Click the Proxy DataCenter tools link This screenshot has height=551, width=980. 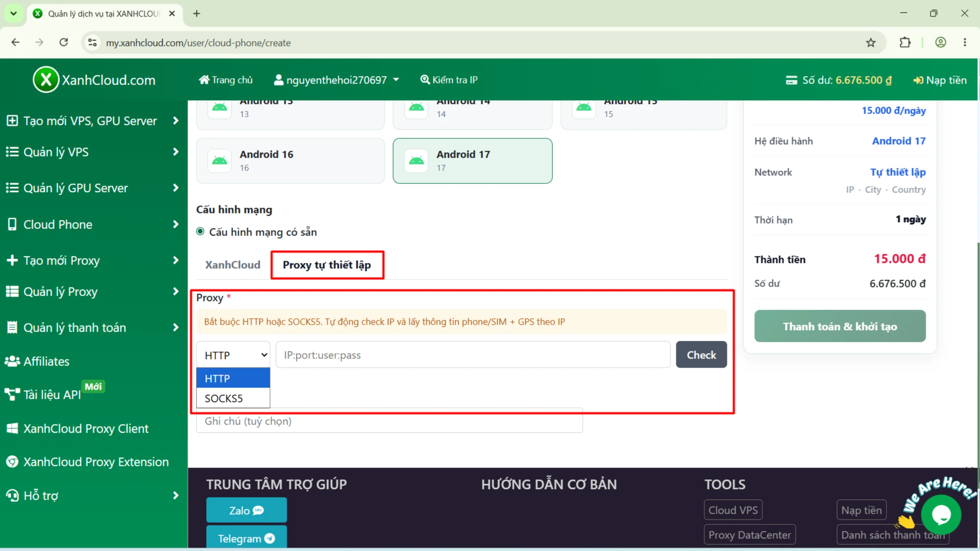(x=750, y=535)
